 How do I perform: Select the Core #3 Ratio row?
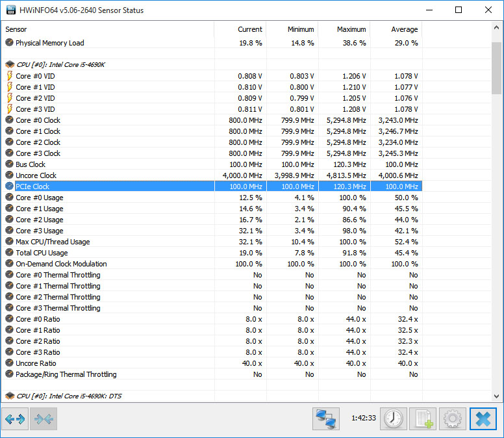tap(212, 352)
